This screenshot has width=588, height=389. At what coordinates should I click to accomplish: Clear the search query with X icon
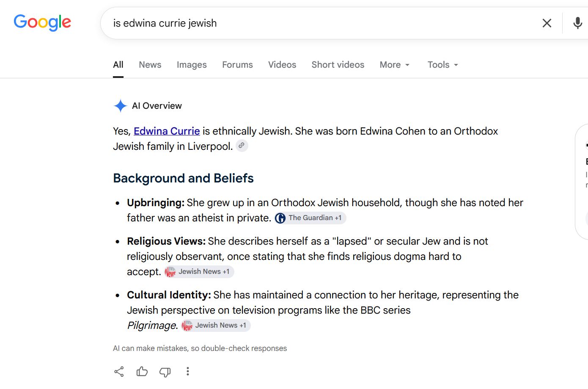pyautogui.click(x=547, y=23)
